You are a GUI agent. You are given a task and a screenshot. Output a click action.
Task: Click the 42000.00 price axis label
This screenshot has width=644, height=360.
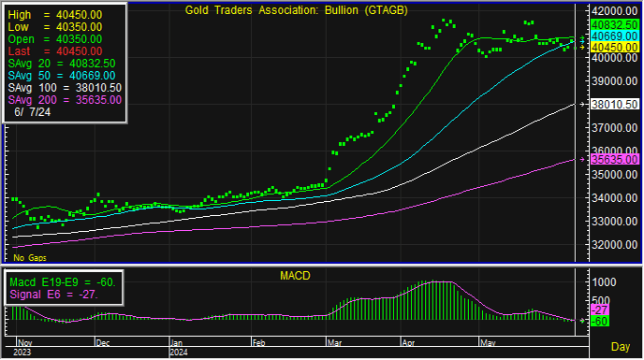614,11
